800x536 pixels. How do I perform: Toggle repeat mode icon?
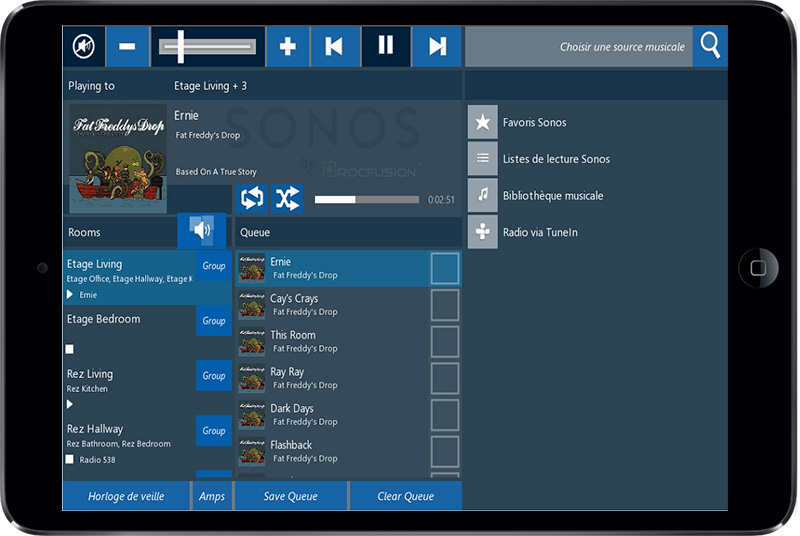pyautogui.click(x=252, y=198)
